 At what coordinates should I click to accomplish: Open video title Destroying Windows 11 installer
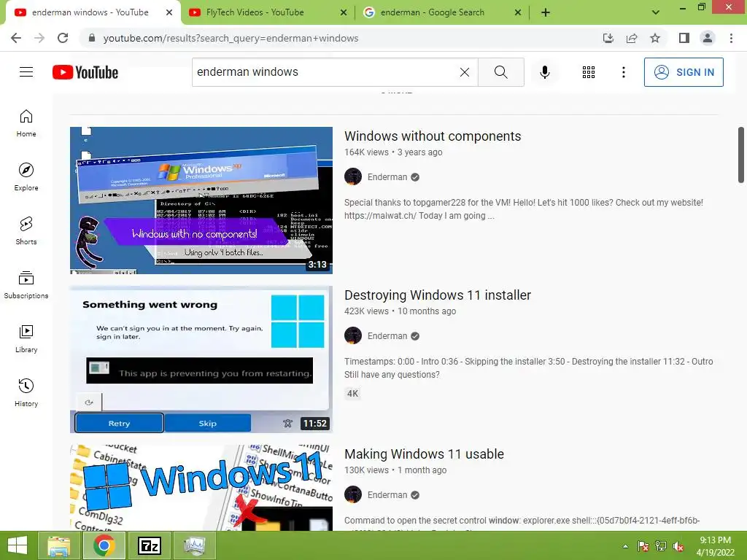tap(438, 295)
